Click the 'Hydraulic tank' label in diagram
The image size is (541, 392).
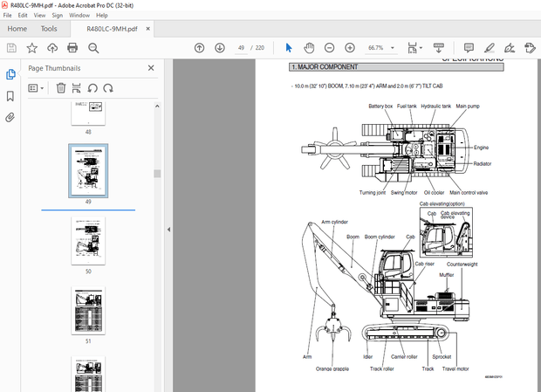tap(435, 106)
